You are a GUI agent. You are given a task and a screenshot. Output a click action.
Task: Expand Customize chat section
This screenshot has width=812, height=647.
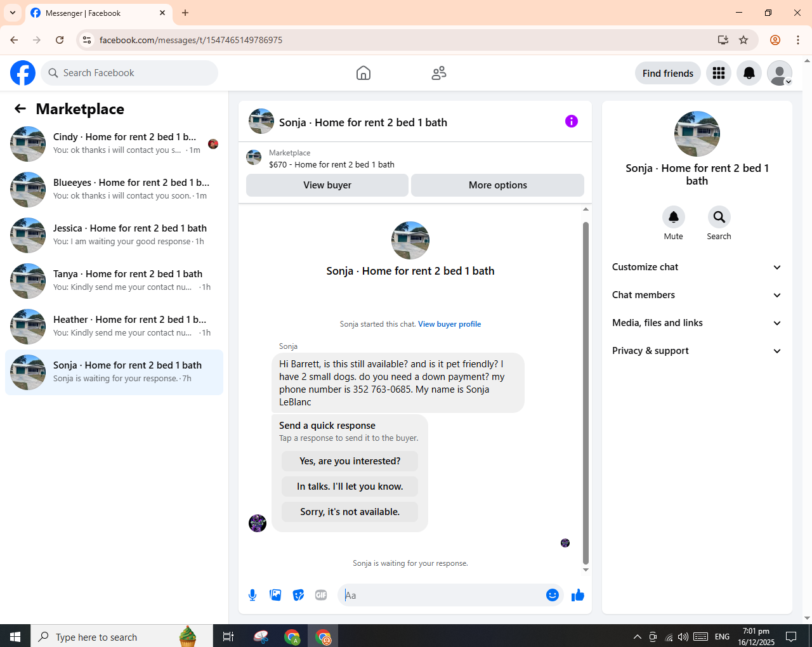697,267
